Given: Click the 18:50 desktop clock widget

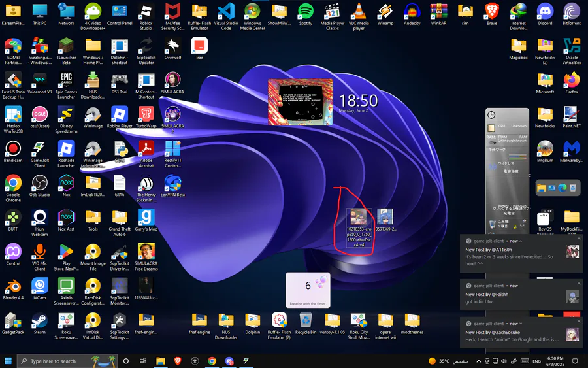Looking at the screenshot, I should [x=358, y=103].
